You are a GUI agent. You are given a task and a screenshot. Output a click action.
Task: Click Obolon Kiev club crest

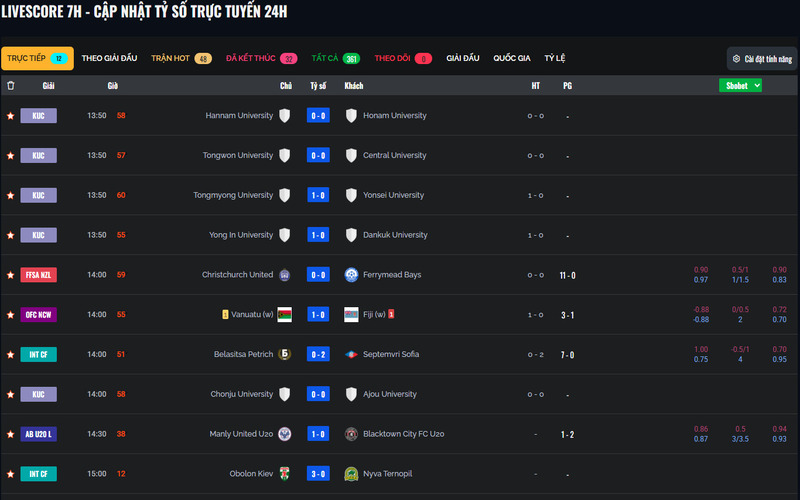285,474
